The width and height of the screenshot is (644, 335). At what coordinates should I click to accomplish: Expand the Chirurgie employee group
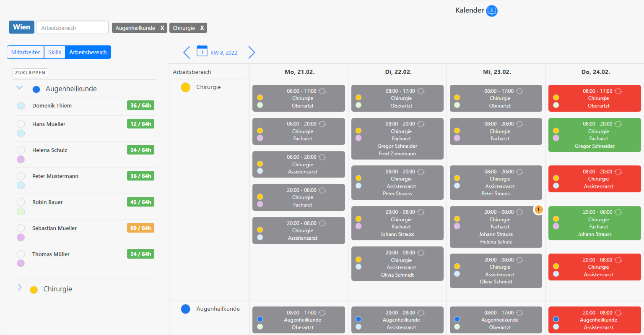point(19,288)
